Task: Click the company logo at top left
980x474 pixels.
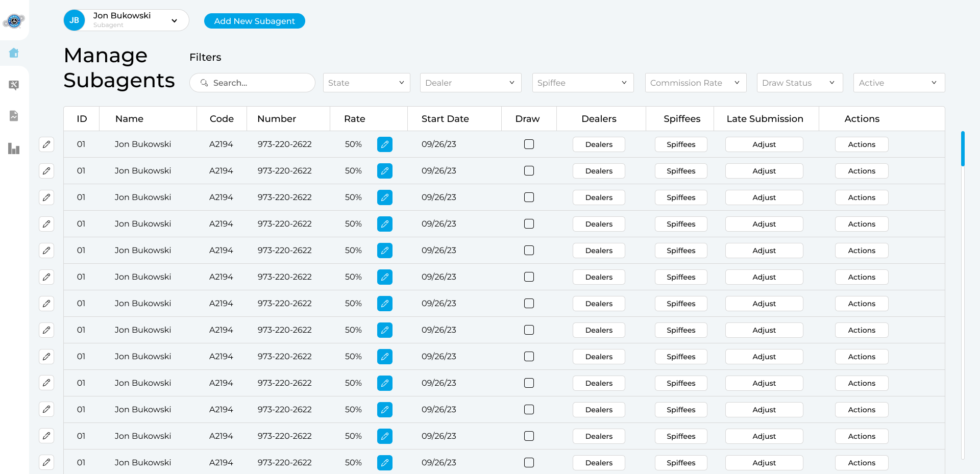Action: 14,21
